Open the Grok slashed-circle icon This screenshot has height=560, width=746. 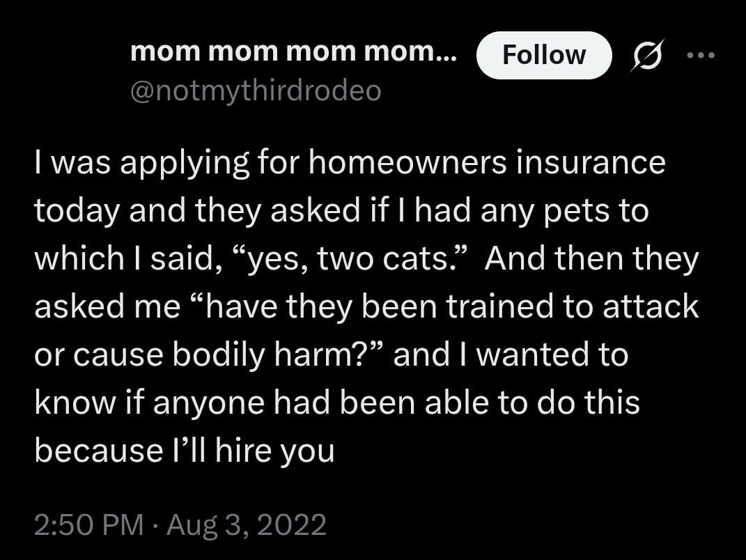click(x=647, y=55)
